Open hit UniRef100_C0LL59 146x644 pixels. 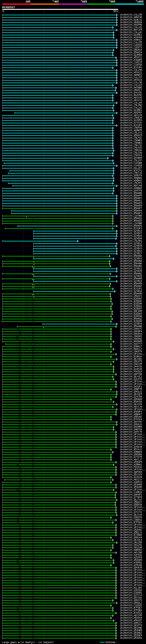coord(131,15)
